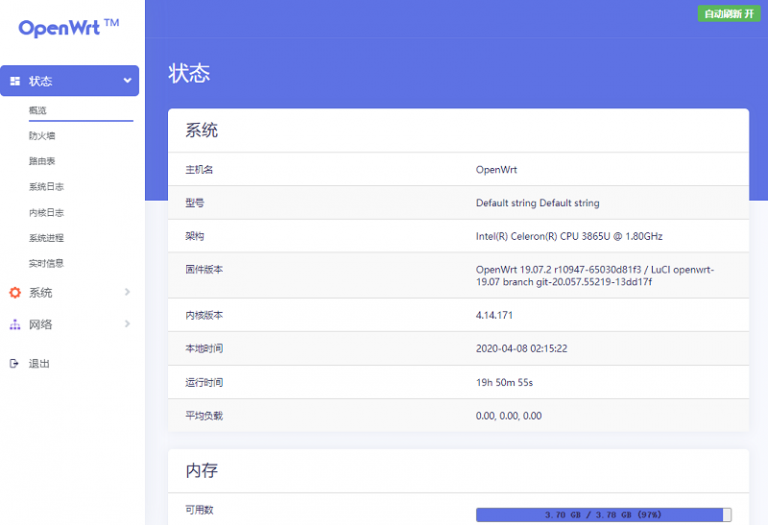Click the logout icon beside 退出

coord(14,363)
